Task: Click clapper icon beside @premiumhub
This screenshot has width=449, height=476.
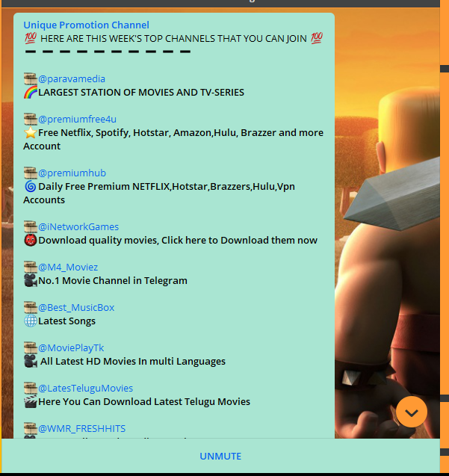Action: coord(31,173)
